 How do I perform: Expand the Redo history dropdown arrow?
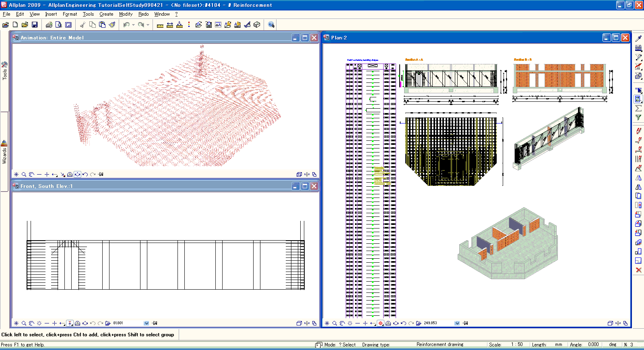point(148,25)
